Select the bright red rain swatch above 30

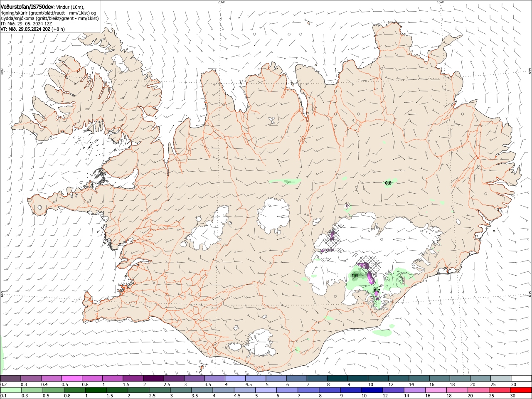tap(520, 390)
